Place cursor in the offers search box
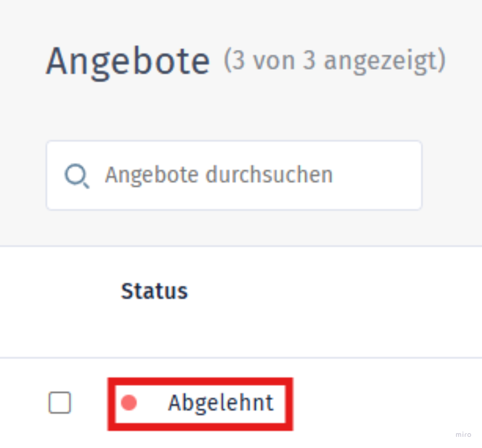The image size is (482, 448). click(234, 175)
